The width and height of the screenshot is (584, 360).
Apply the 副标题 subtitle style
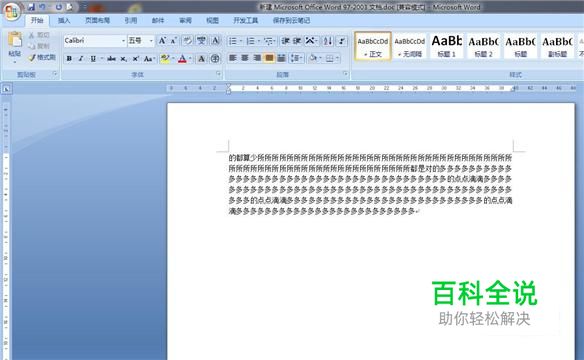[x=557, y=46]
